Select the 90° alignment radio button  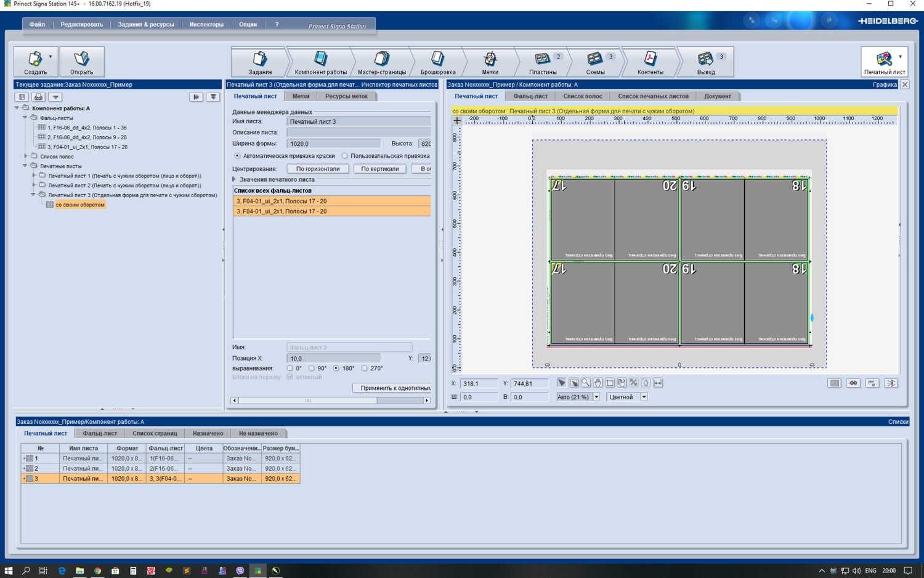[x=312, y=368]
